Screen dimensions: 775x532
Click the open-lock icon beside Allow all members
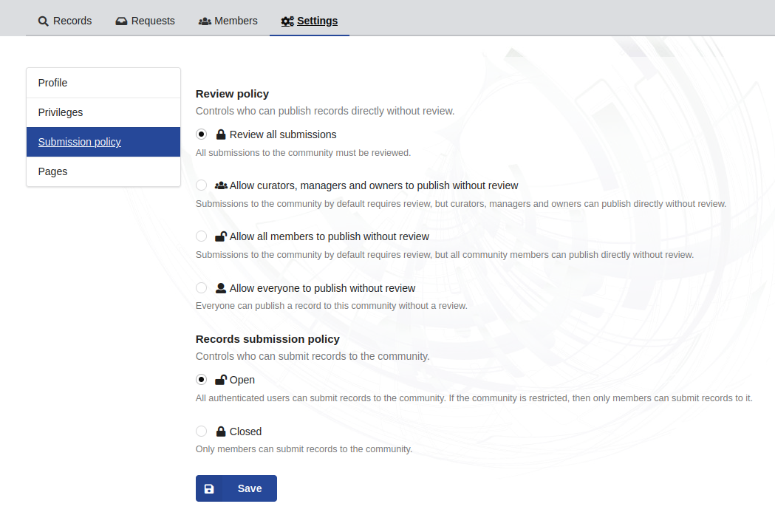(x=219, y=236)
